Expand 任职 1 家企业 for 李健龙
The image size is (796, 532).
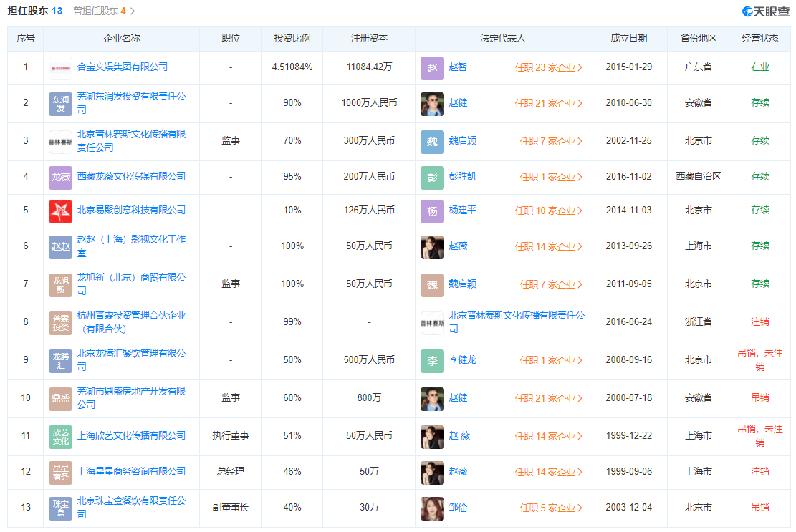(x=551, y=361)
